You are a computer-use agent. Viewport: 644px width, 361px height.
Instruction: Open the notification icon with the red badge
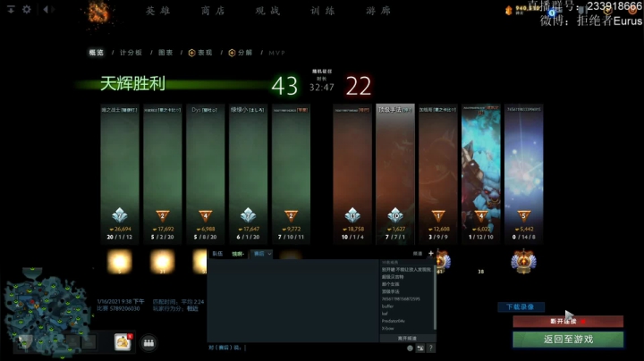(x=123, y=341)
